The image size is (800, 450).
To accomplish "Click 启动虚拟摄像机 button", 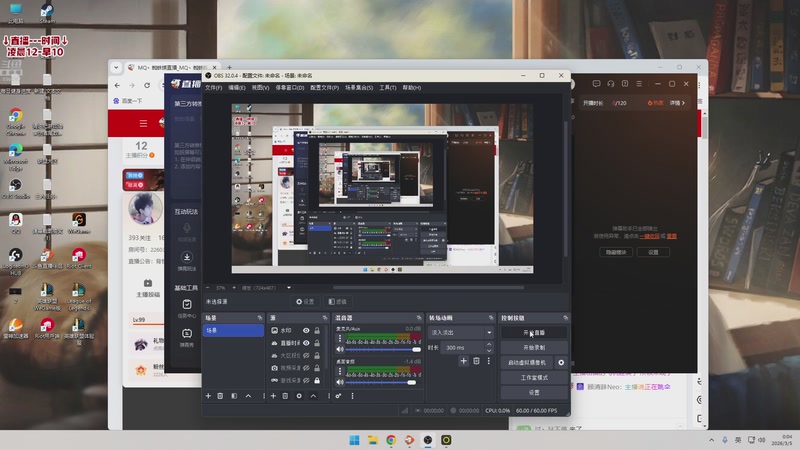I will [527, 362].
